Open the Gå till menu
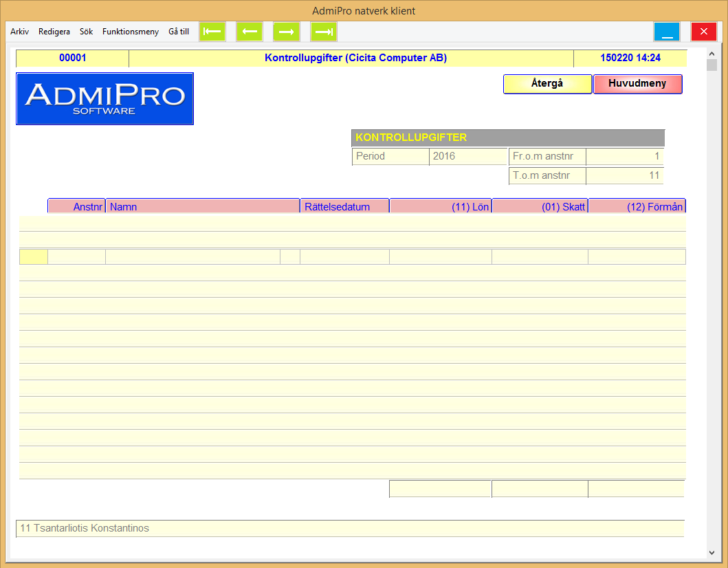 (x=179, y=32)
